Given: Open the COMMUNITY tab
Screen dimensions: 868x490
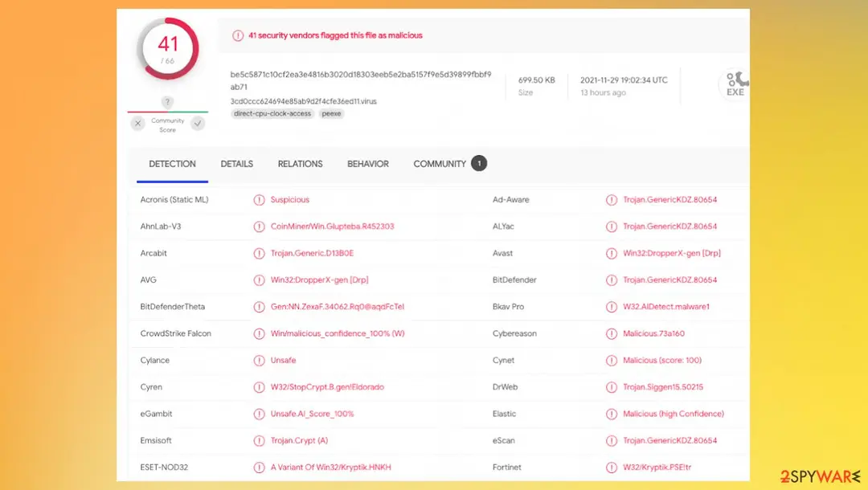Looking at the screenshot, I should pos(440,164).
